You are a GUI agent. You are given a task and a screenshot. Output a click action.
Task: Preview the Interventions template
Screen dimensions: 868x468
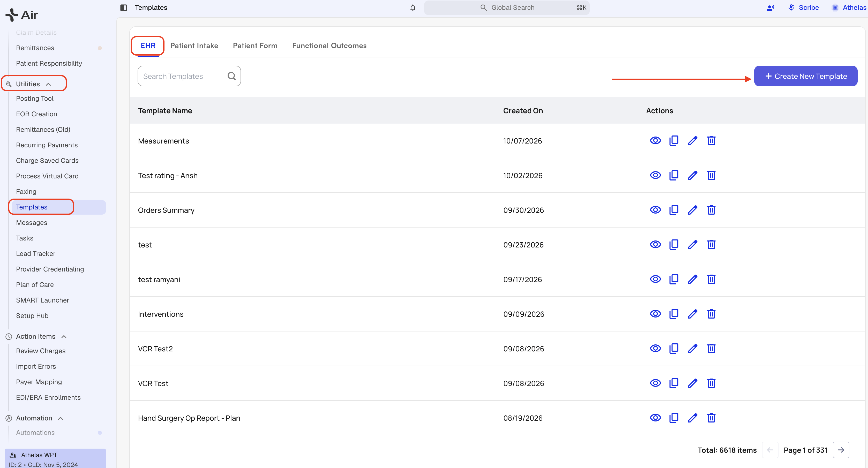pyautogui.click(x=655, y=314)
